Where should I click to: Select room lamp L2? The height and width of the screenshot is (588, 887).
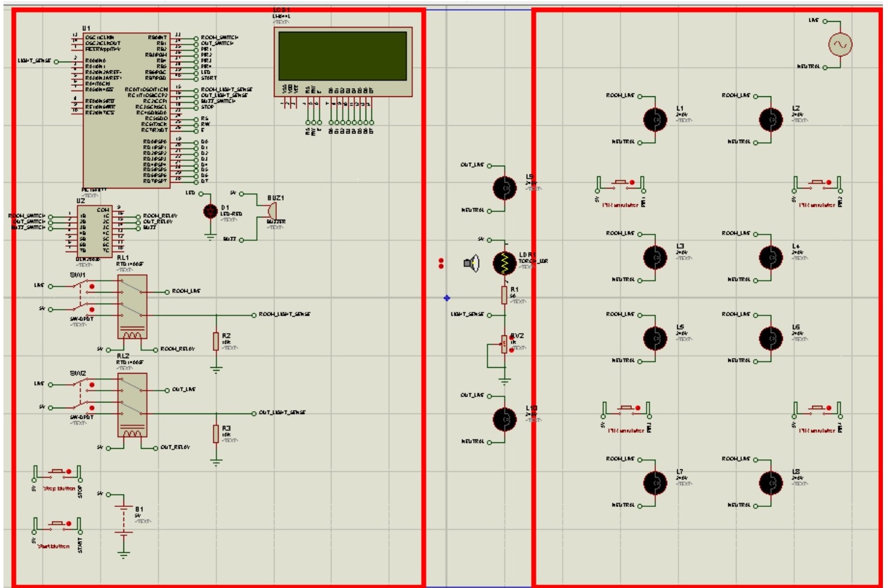(771, 119)
